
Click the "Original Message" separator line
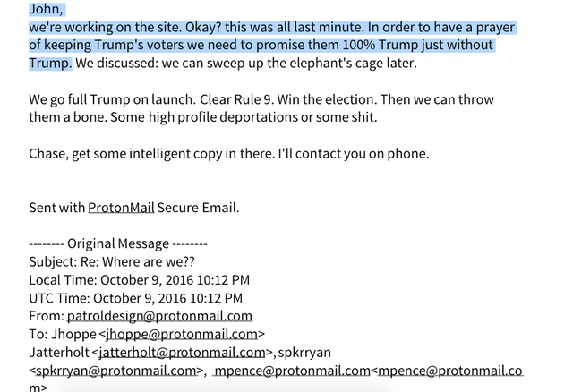(118, 243)
